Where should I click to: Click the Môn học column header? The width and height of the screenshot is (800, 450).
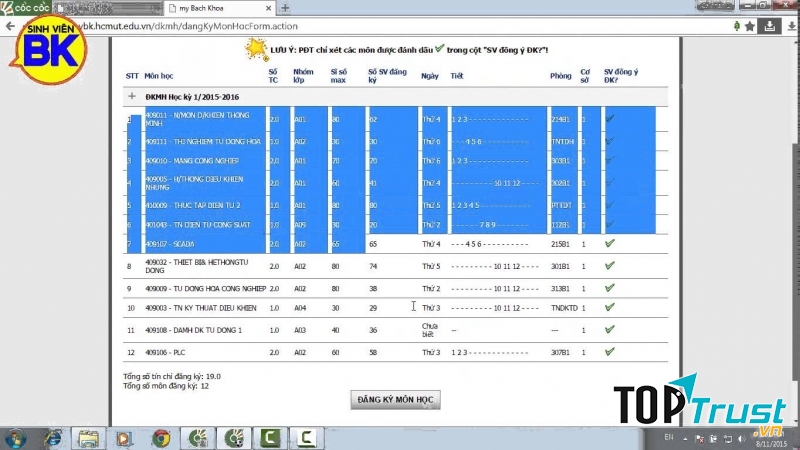point(159,76)
